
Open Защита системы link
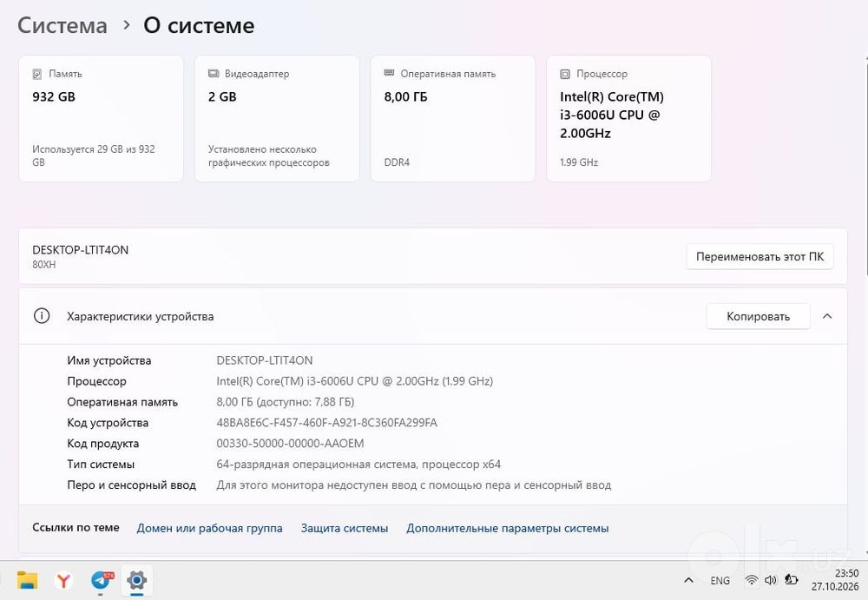point(345,528)
